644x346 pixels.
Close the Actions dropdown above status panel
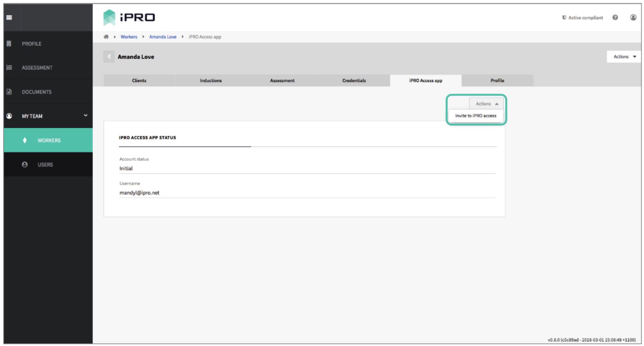click(486, 104)
